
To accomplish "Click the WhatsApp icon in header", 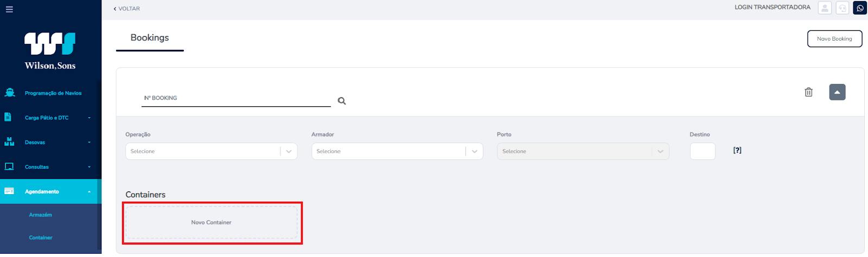I will point(860,8).
